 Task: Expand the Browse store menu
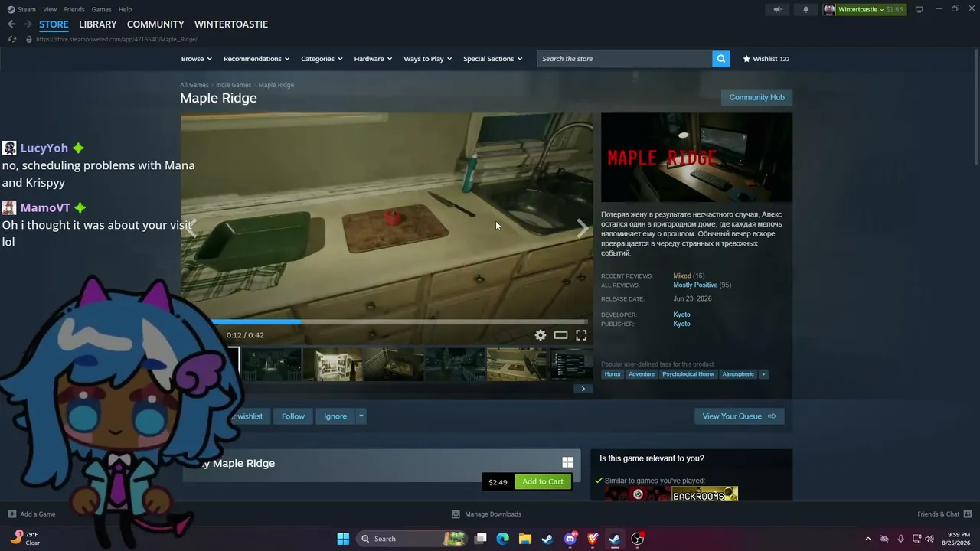tap(197, 59)
